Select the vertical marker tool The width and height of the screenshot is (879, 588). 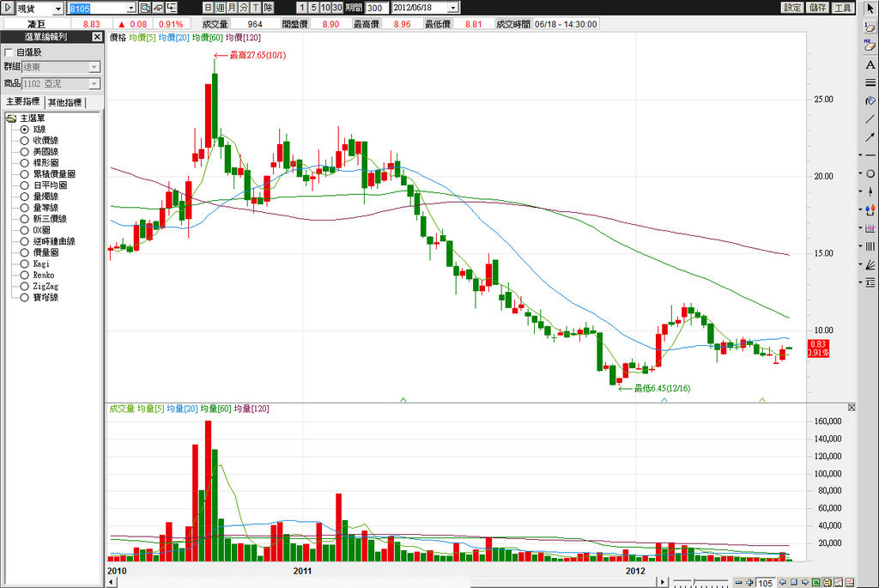point(870,191)
